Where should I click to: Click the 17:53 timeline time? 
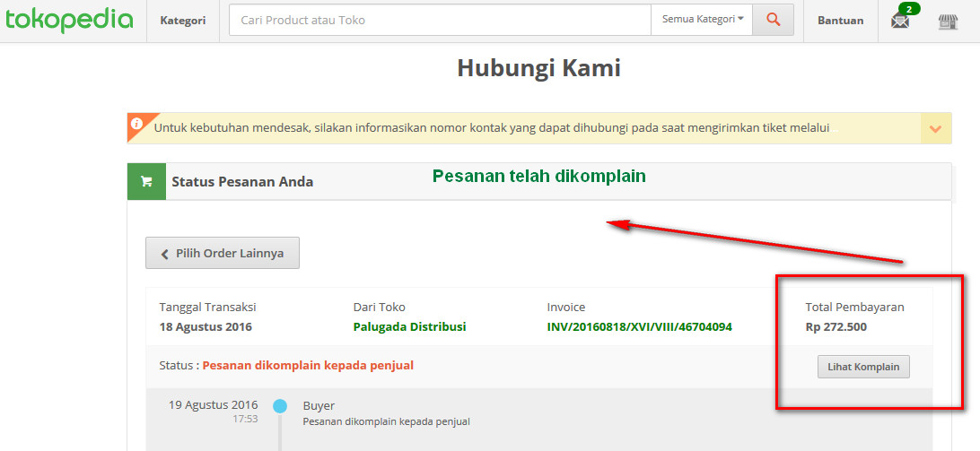[245, 419]
